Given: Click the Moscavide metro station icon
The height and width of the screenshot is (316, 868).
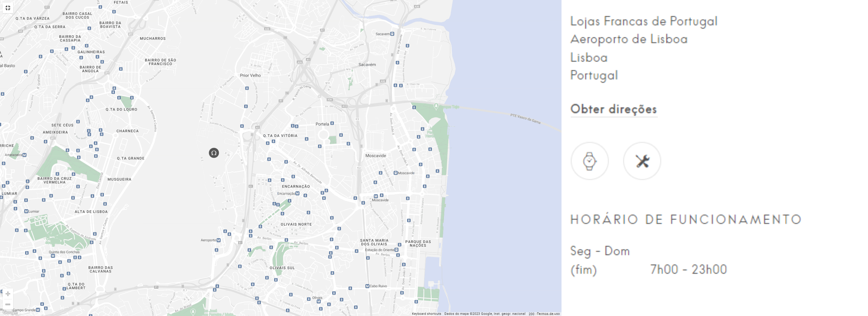Looking at the screenshot, I should pyautogui.click(x=376, y=196).
